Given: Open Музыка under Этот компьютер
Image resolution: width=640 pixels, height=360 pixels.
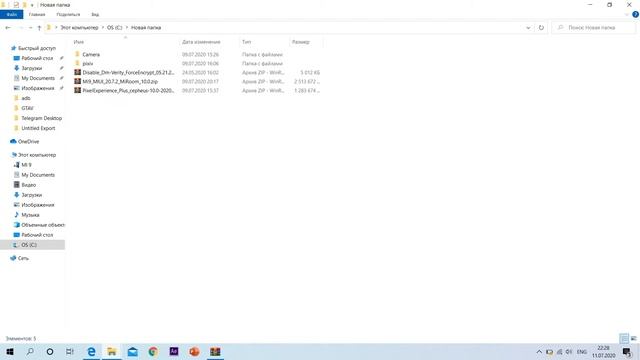Looking at the screenshot, I should coord(30,215).
